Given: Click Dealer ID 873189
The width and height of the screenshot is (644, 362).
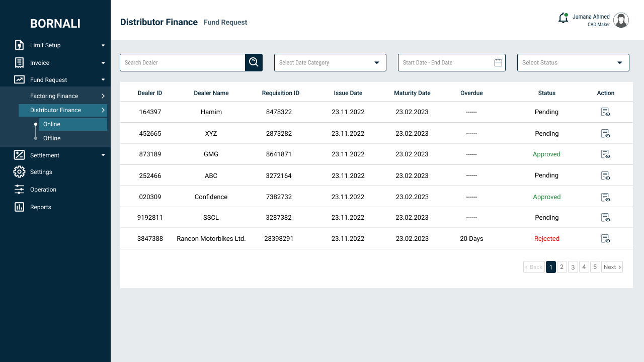Looking at the screenshot, I should coord(150,154).
